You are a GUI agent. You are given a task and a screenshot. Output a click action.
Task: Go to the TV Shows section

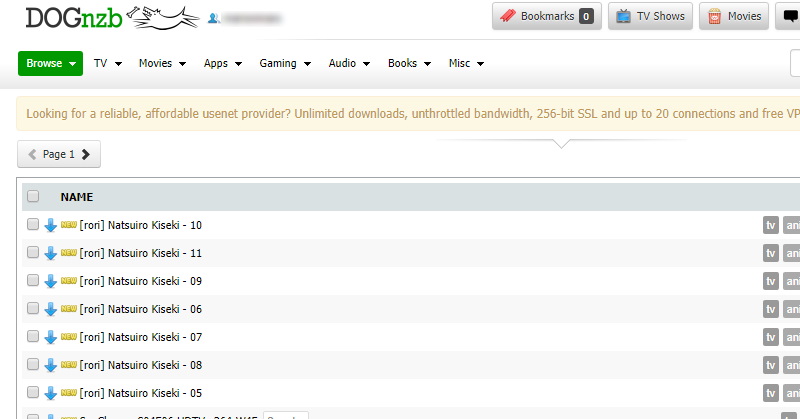click(651, 16)
